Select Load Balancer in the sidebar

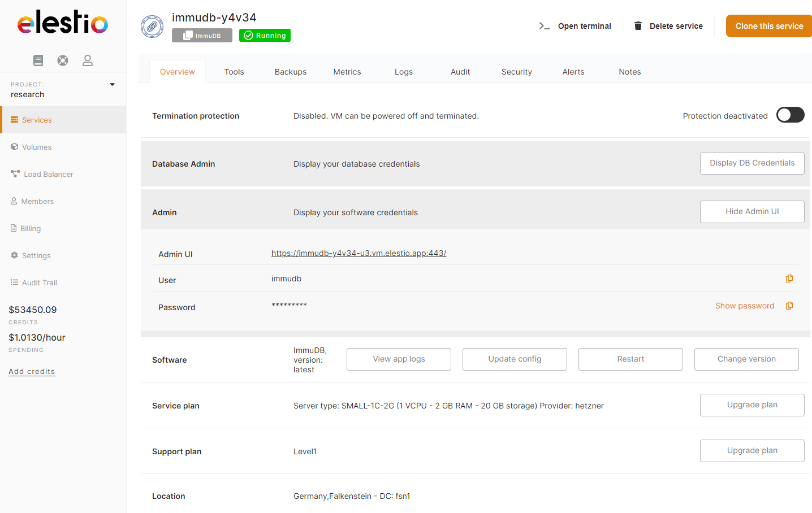coord(63,174)
